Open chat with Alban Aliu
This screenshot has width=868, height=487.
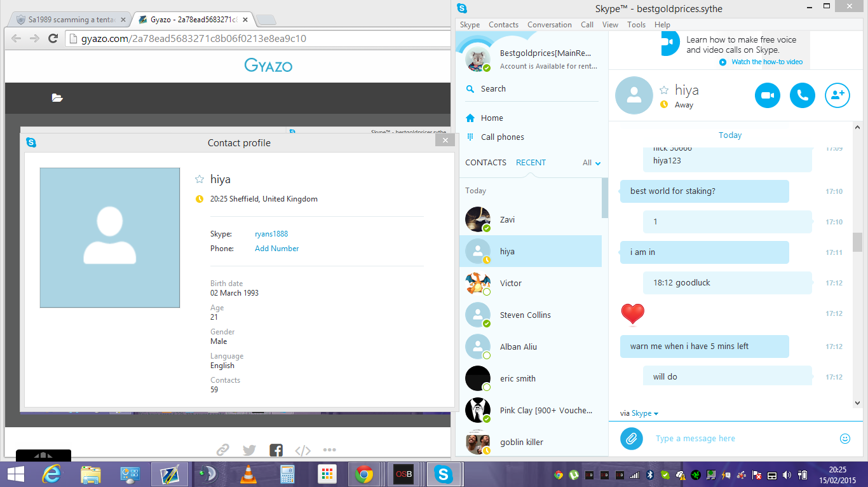530,346
